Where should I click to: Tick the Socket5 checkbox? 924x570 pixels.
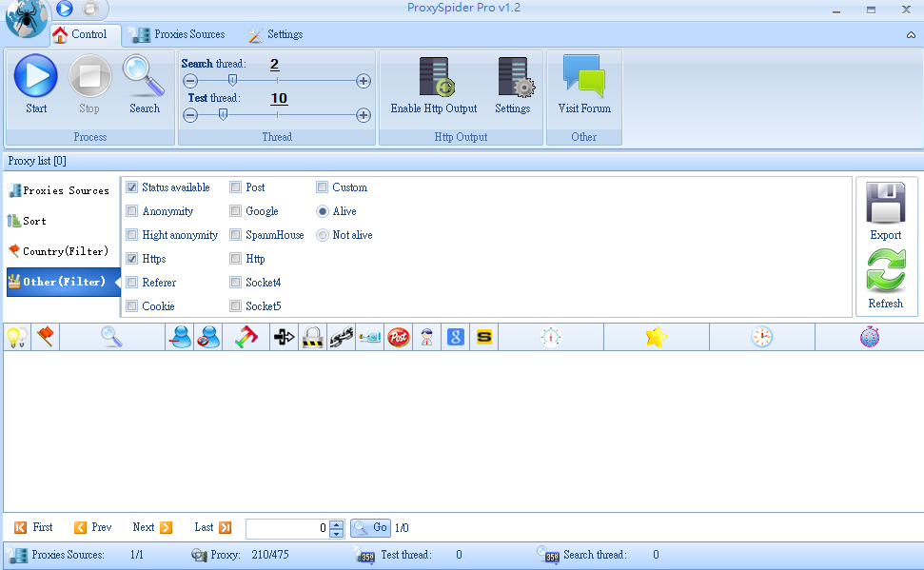click(x=235, y=306)
